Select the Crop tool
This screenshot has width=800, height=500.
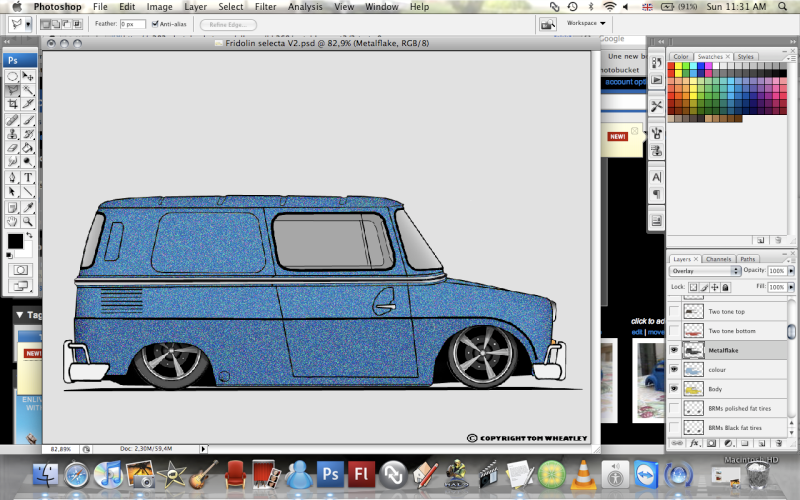pyautogui.click(x=12, y=104)
